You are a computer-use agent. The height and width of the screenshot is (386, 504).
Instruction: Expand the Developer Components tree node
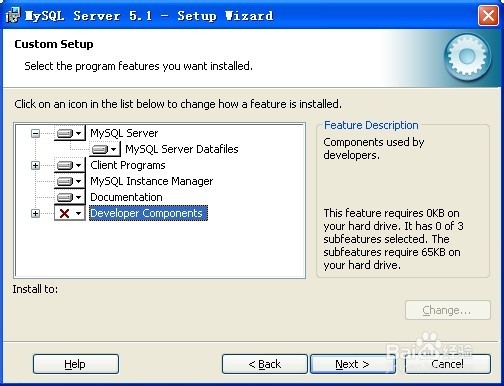35,213
